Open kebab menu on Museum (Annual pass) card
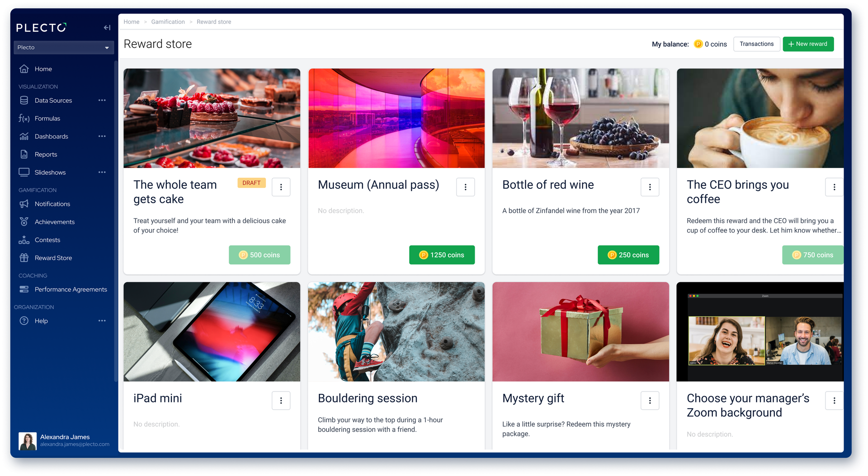 [x=465, y=187]
